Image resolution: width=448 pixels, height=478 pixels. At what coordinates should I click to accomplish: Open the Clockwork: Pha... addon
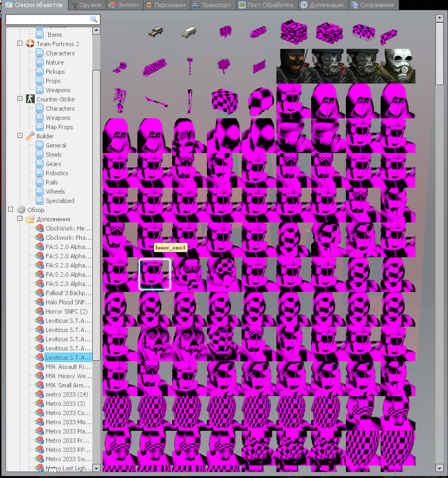[x=68, y=238]
